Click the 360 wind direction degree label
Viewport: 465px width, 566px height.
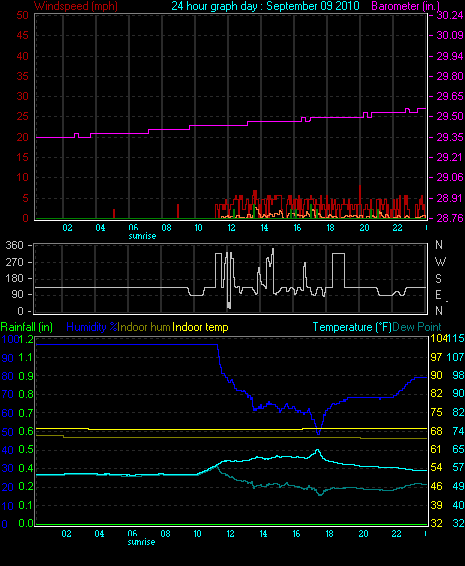pyautogui.click(x=14, y=245)
